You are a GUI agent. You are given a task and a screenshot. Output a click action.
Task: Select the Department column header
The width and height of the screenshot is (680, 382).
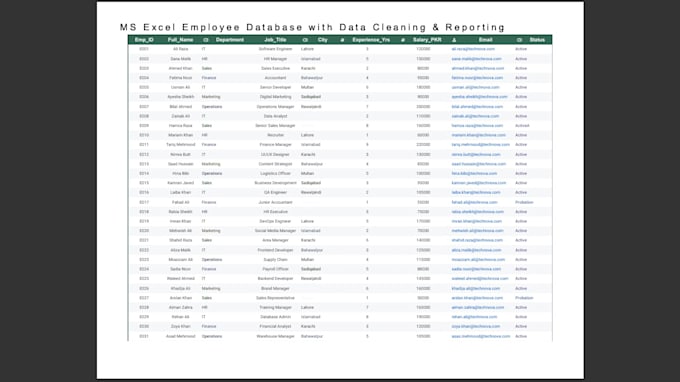[x=230, y=40]
